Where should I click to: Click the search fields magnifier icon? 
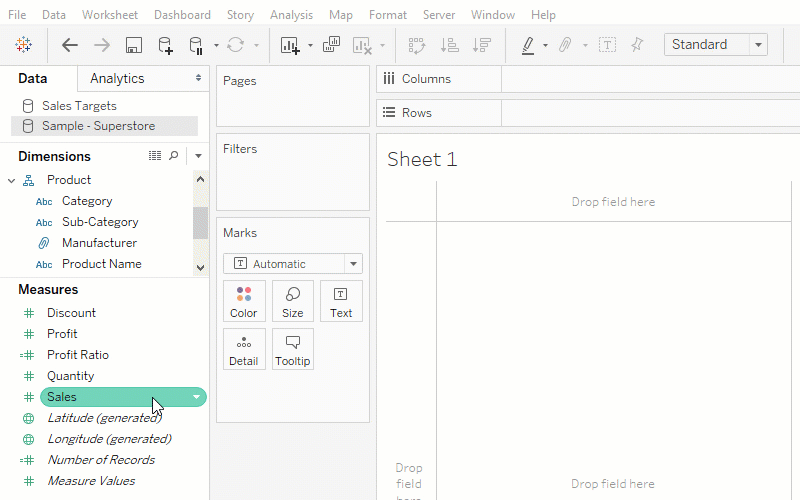[174, 156]
